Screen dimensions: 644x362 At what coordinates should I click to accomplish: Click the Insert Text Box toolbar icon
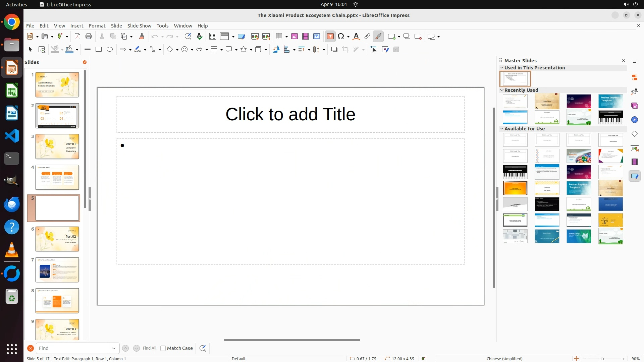click(330, 37)
